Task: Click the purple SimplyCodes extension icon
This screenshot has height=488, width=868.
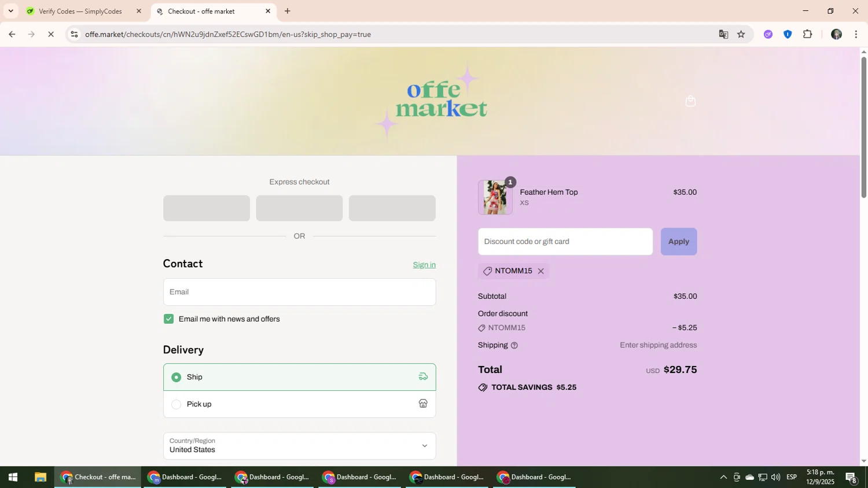Action: [768, 34]
